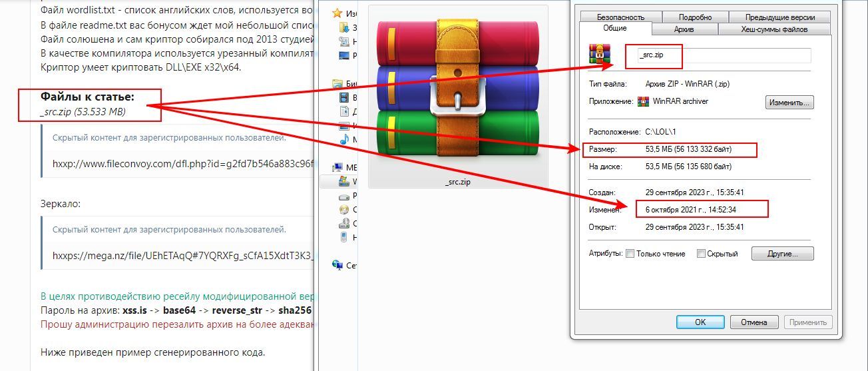Enable the Скрытый attribute checkbox
The width and height of the screenshot is (868, 371).
tap(701, 254)
